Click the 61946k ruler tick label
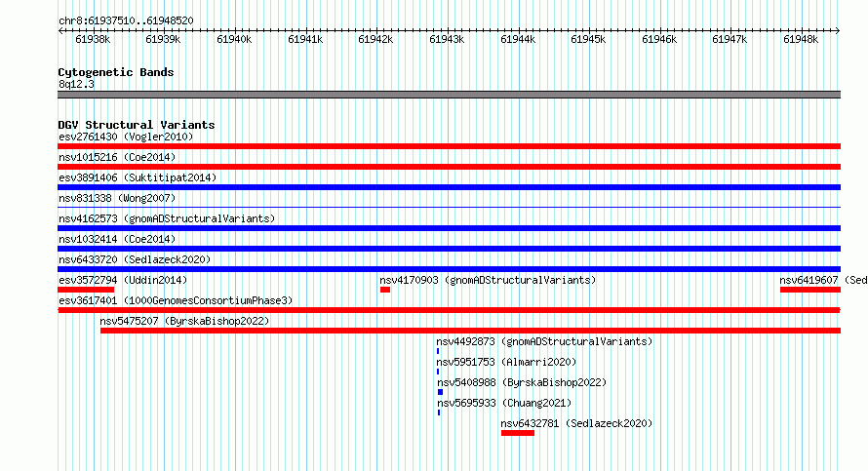 [659, 39]
